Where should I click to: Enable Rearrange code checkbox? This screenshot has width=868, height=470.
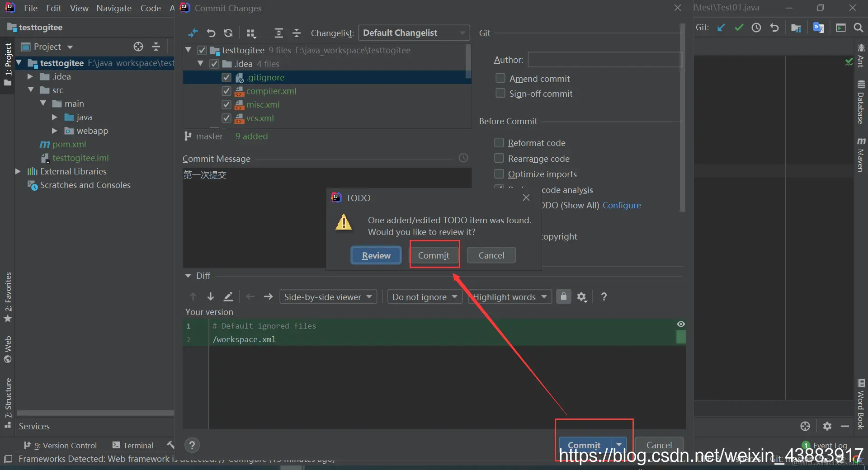[x=499, y=158]
